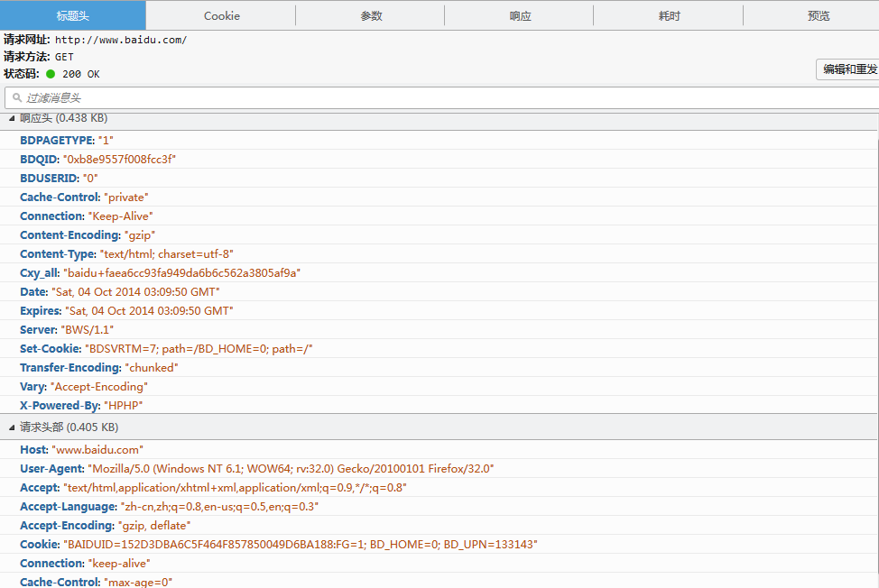Open the 预览 tab
The image size is (879, 588).
818,15
